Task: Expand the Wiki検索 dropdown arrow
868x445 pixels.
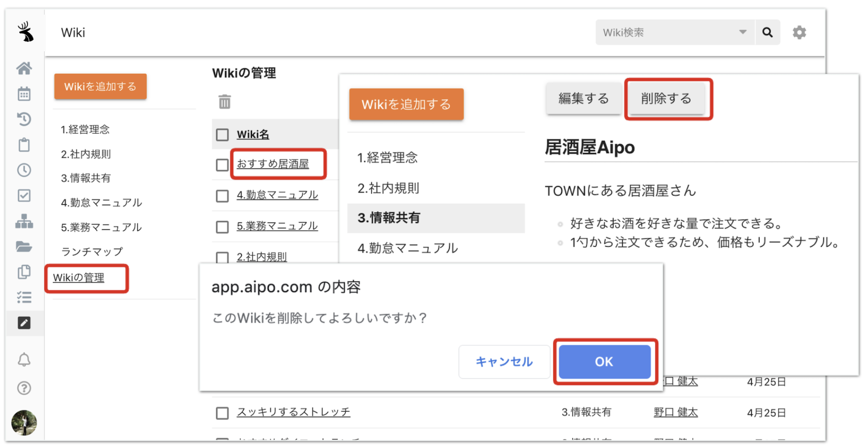Action: (743, 32)
